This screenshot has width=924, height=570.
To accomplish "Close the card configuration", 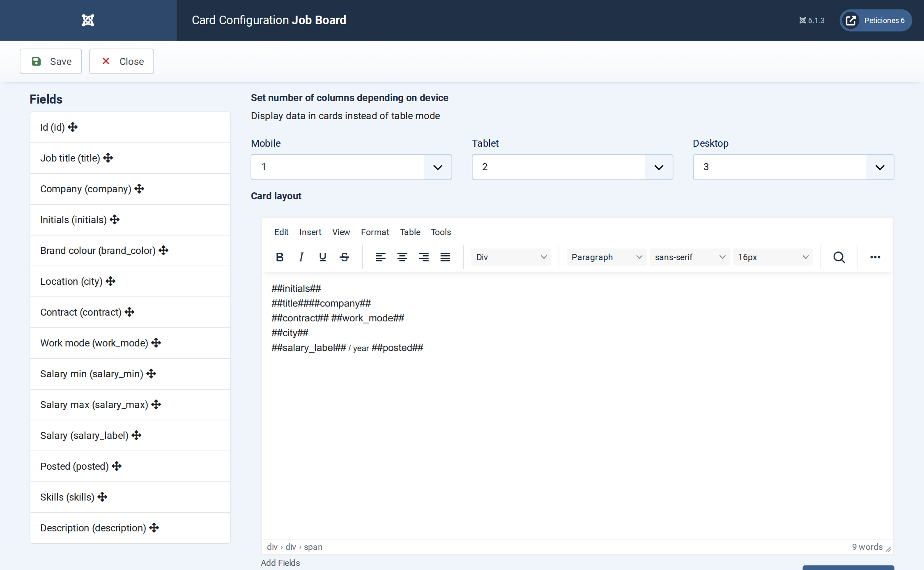I will tap(122, 61).
